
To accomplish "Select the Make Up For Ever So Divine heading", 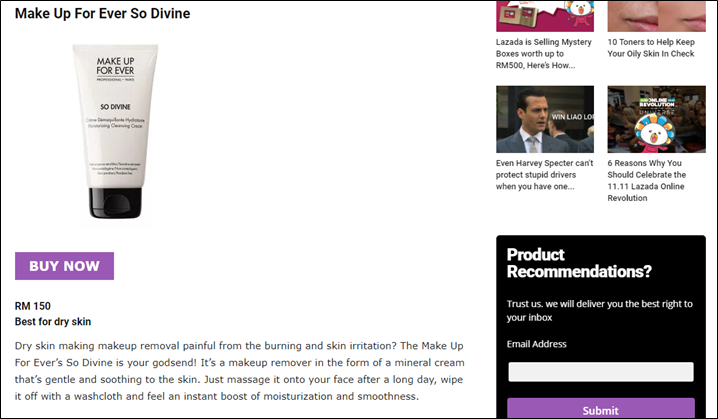I will [103, 13].
